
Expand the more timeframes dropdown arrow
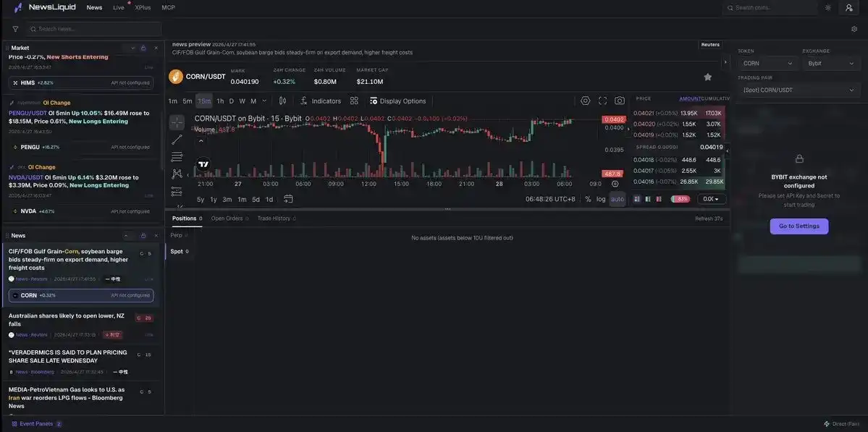tap(264, 101)
